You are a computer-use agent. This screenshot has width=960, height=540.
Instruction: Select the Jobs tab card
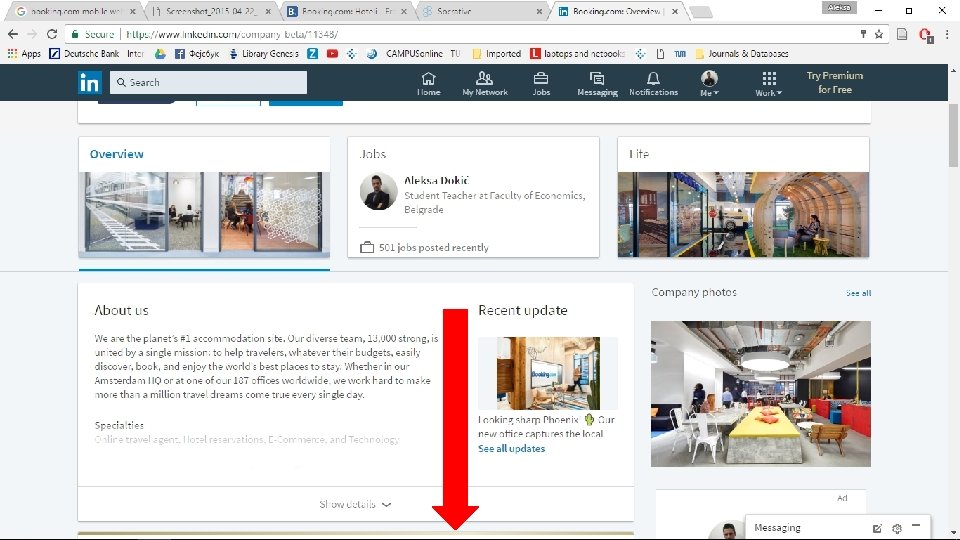473,197
